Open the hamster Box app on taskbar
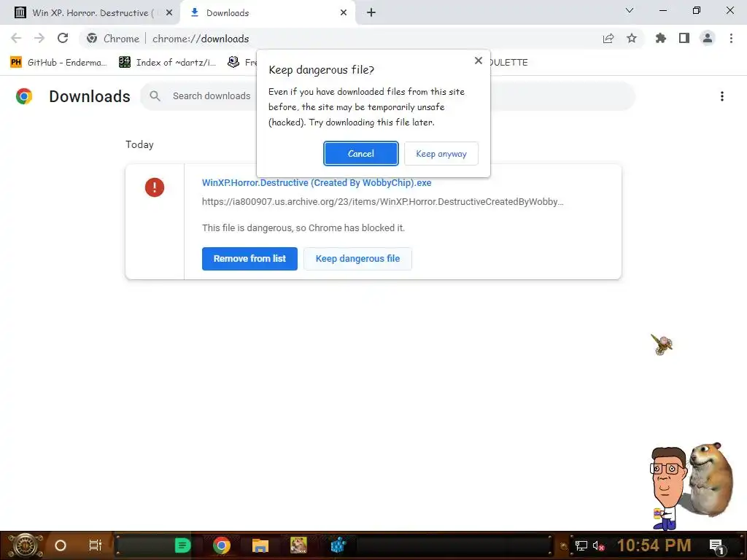Viewport: 747px width, 560px height. pos(298,545)
